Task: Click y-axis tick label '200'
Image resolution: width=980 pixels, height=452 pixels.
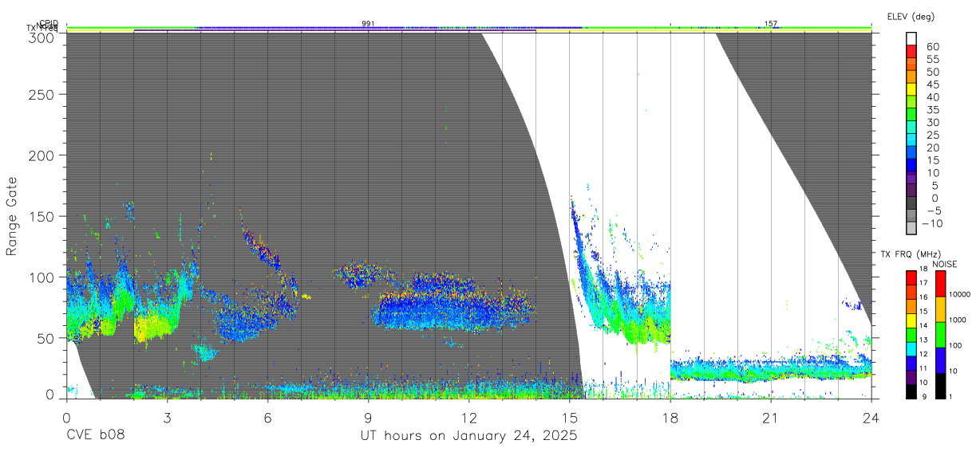Action: (41, 155)
